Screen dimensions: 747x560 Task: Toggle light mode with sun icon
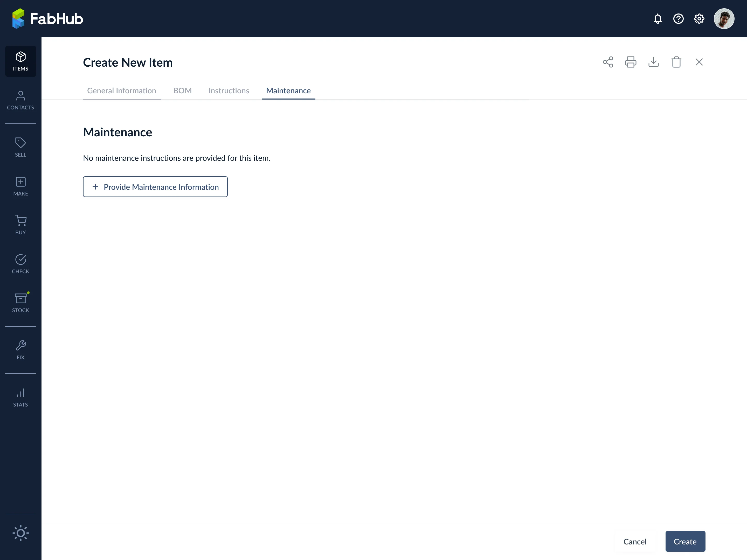click(20, 533)
